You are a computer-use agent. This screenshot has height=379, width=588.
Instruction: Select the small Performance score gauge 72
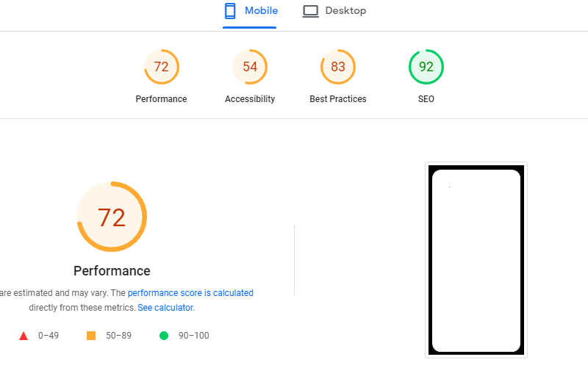click(162, 67)
